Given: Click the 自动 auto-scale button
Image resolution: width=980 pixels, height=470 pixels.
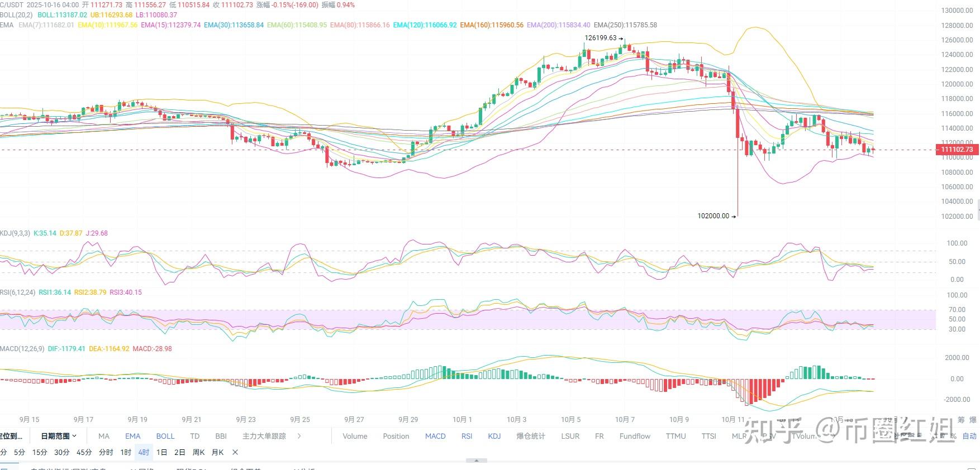Looking at the screenshot, I should point(969,436).
